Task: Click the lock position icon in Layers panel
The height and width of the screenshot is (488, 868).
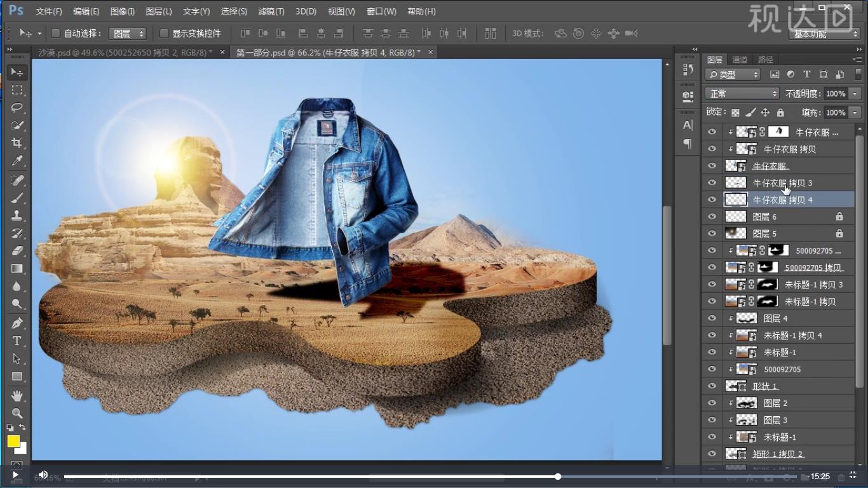Action: click(x=765, y=112)
